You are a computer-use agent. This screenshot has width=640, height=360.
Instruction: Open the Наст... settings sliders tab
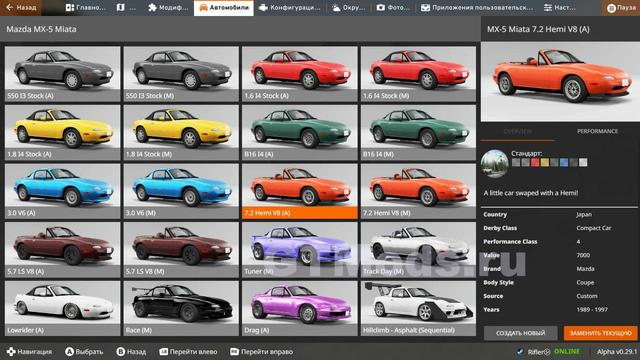click(560, 8)
